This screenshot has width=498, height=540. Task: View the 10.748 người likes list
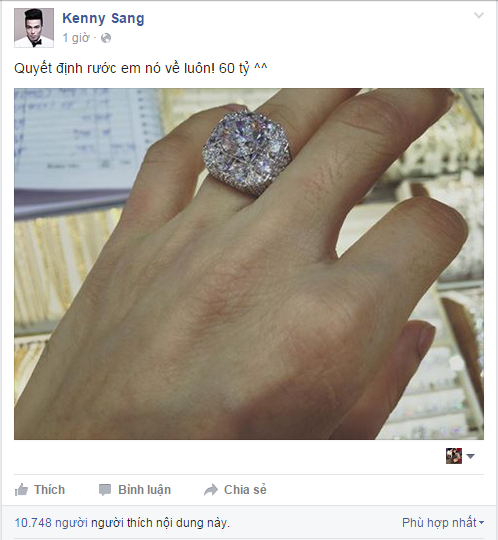click(51, 523)
